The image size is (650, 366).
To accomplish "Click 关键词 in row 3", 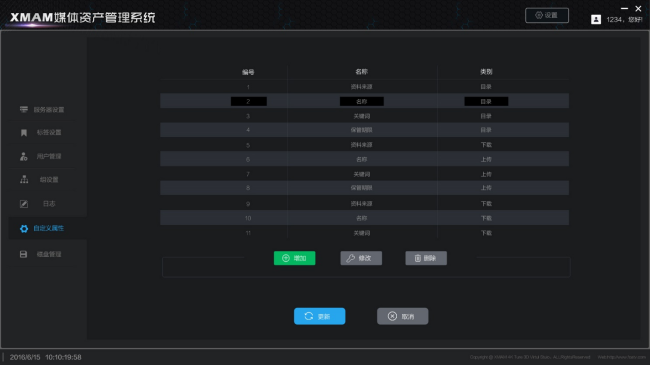I will [x=361, y=116].
